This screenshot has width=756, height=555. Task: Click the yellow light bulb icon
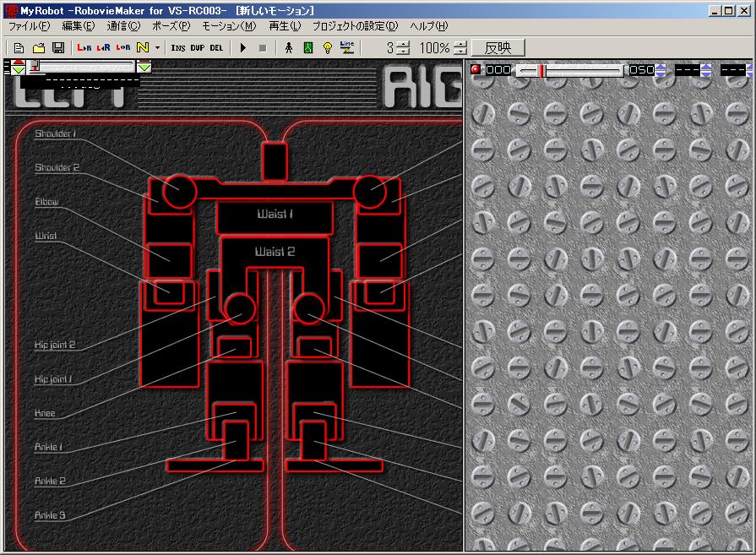328,48
